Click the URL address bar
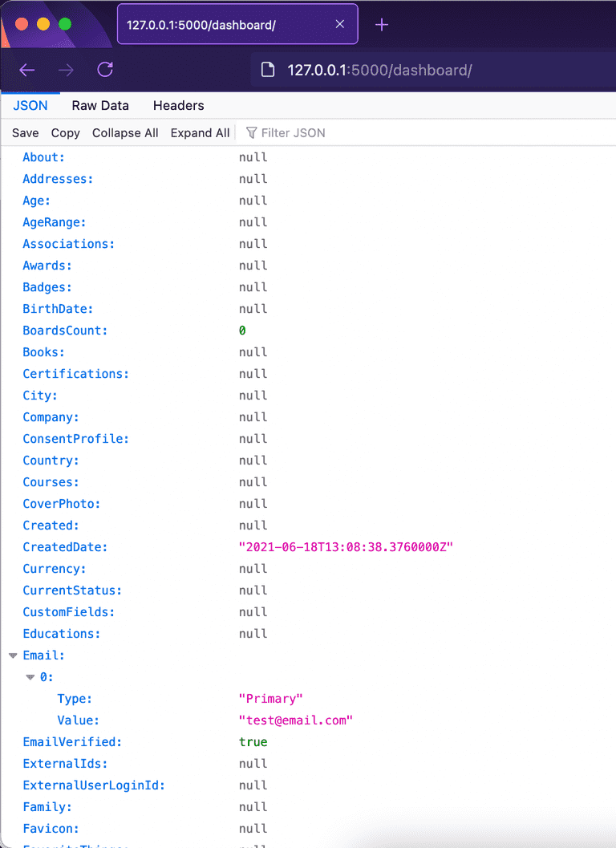 (x=433, y=70)
